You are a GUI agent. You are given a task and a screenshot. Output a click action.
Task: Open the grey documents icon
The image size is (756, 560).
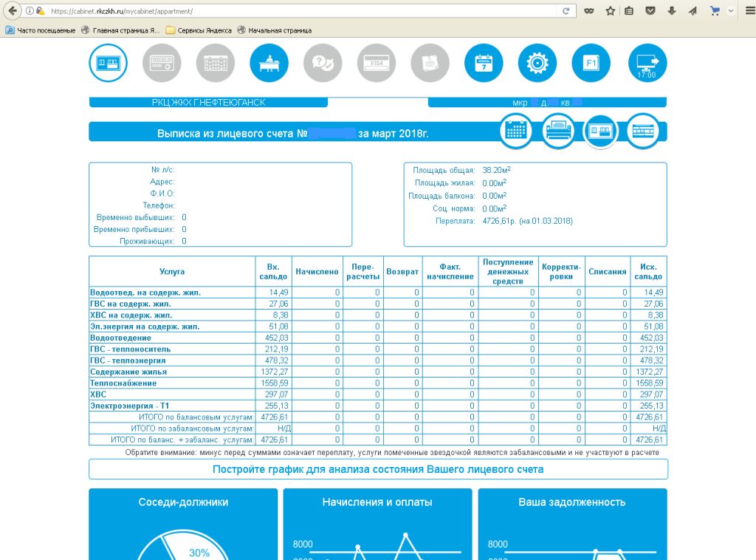pos(430,63)
